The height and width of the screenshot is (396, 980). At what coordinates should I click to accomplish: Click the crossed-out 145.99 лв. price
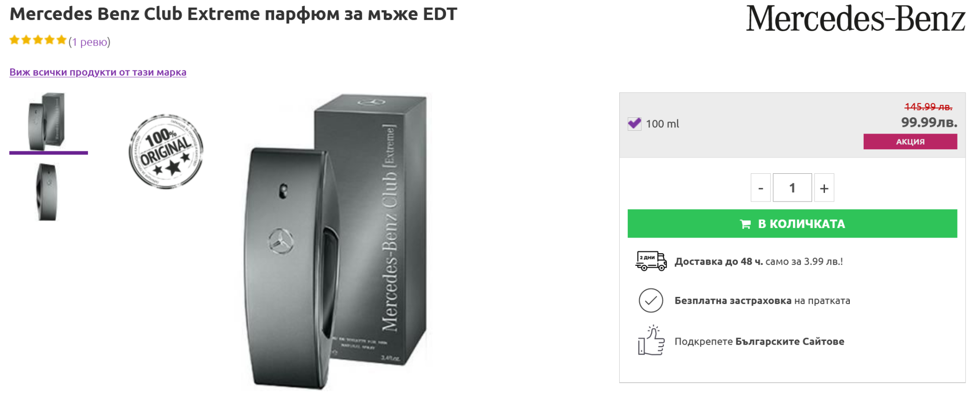point(928,107)
